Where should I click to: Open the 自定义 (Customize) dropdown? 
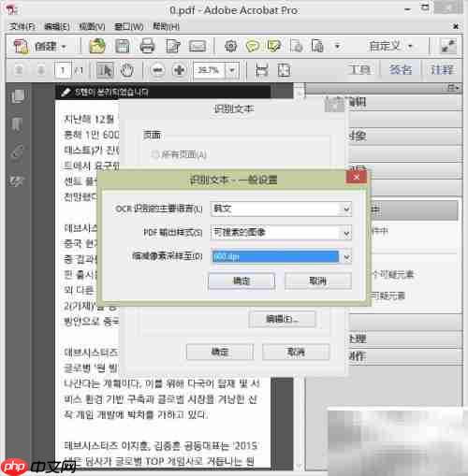390,47
